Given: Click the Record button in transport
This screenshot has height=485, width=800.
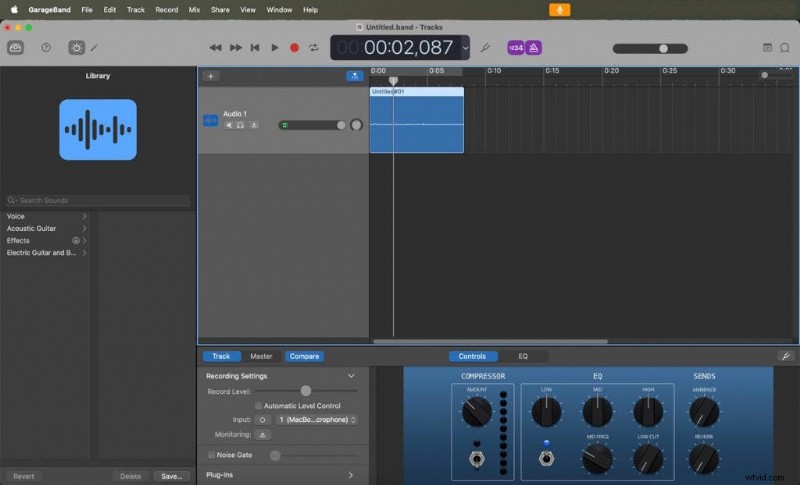Looking at the screenshot, I should tap(294, 47).
